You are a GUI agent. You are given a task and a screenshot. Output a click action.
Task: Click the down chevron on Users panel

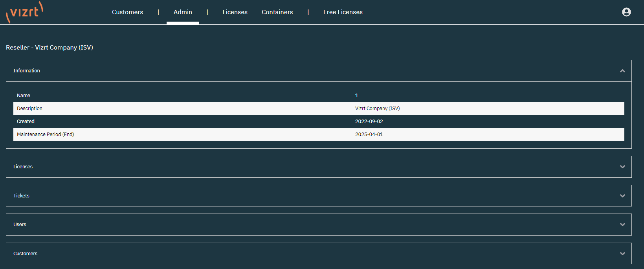(x=622, y=225)
